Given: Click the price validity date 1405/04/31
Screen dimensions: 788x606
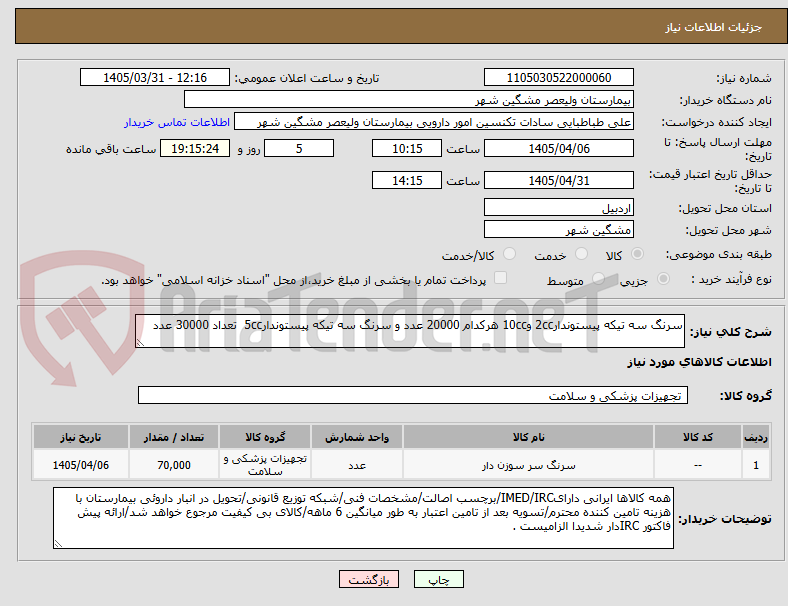Looking at the screenshot, I should tap(559, 180).
